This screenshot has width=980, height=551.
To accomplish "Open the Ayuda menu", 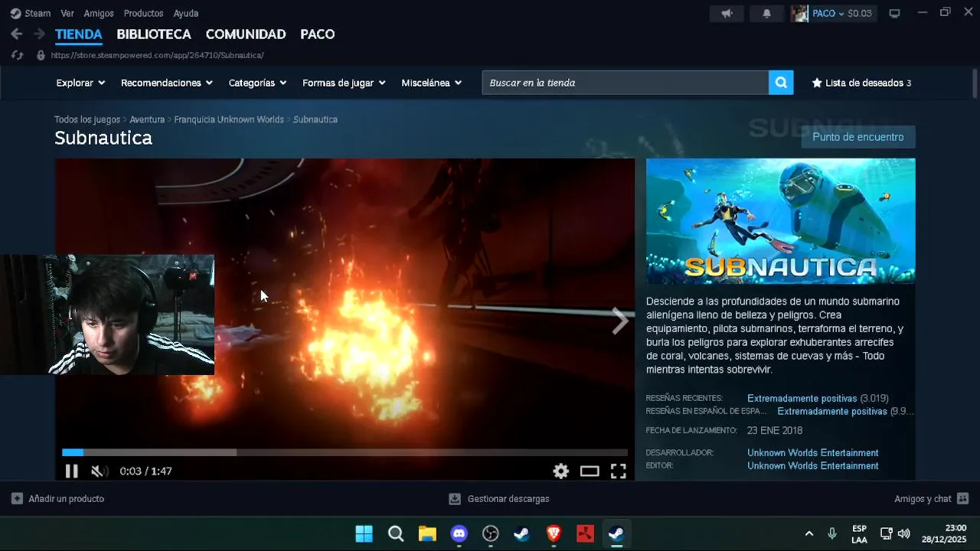I will (186, 13).
